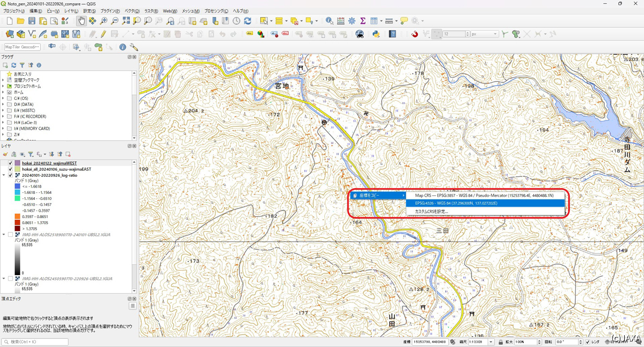Show the IMG-HH-ALOS2518900770-240101 layer
The width and height of the screenshot is (644, 347).
[x=10, y=235]
